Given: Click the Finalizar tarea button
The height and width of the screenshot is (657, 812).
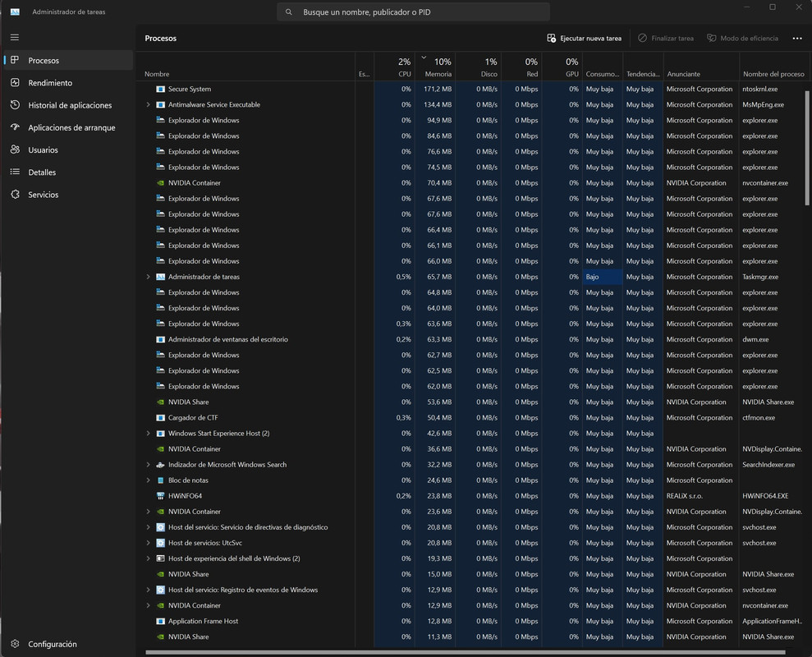Looking at the screenshot, I should (x=666, y=39).
